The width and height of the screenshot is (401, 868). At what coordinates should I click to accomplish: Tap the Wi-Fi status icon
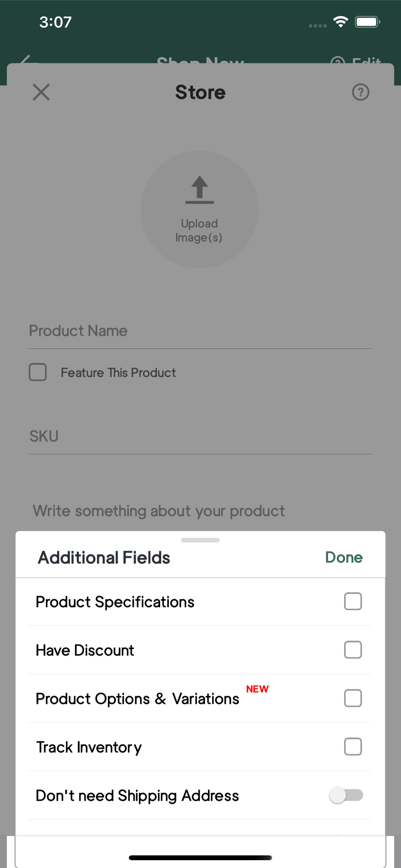[341, 22]
